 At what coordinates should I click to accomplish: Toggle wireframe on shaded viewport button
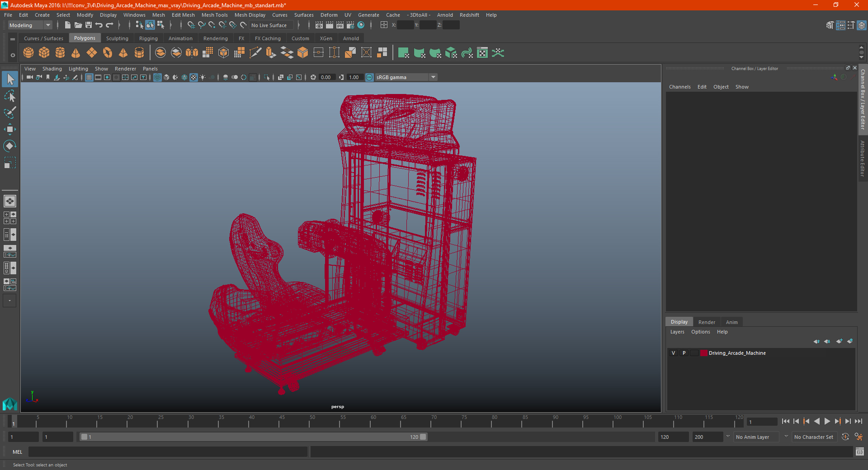click(184, 77)
